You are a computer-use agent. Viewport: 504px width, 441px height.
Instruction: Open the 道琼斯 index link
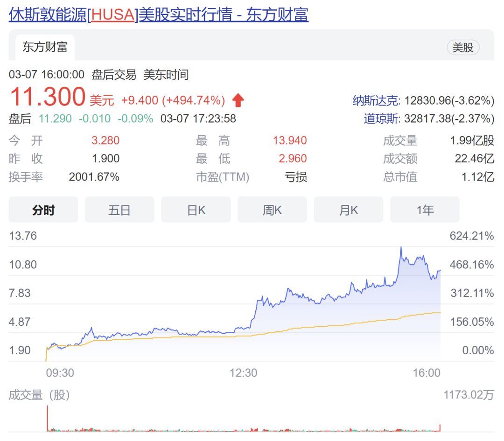pyautogui.click(x=381, y=119)
